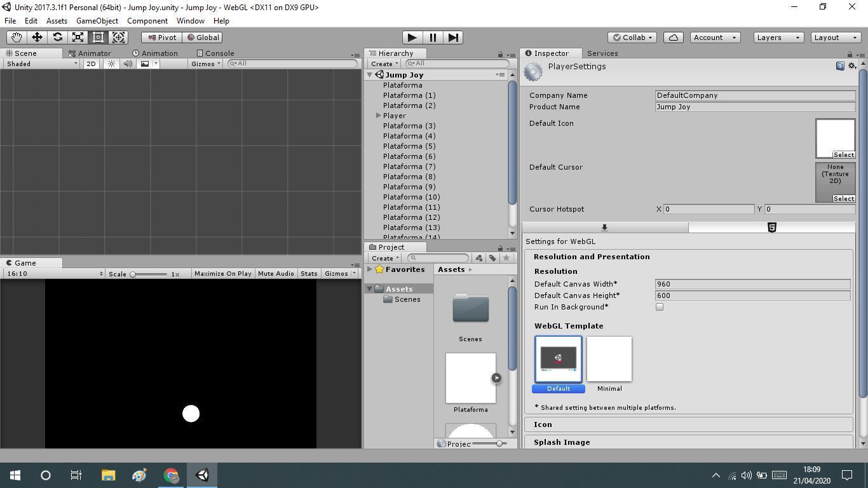Toggle 2D scene view mode
This screenshot has height=488, width=868.
[91, 64]
